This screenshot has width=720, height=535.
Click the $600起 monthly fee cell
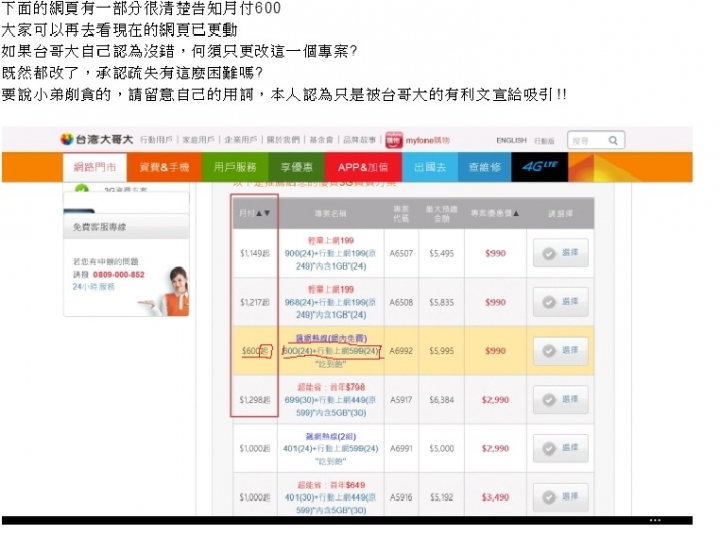pos(256,351)
